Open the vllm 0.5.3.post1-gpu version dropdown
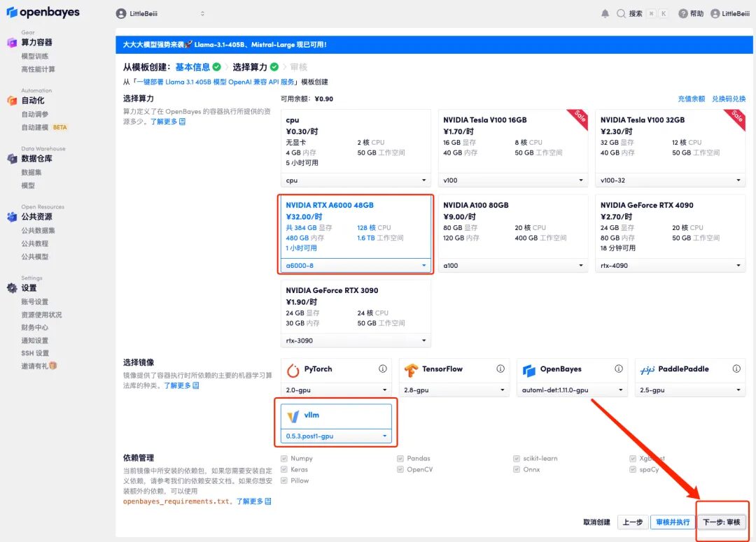 click(336, 436)
